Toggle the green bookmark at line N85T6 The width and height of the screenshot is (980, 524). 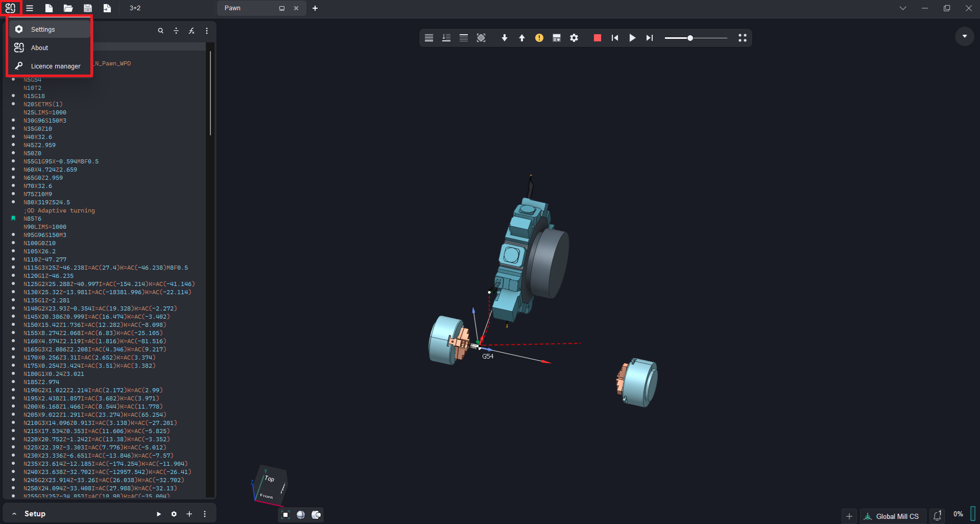13,219
